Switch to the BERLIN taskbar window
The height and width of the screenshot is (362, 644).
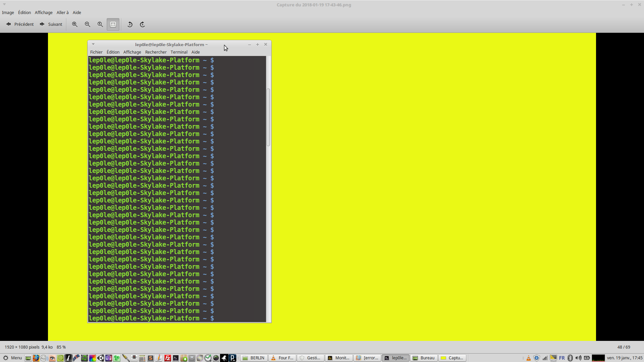(x=254, y=358)
